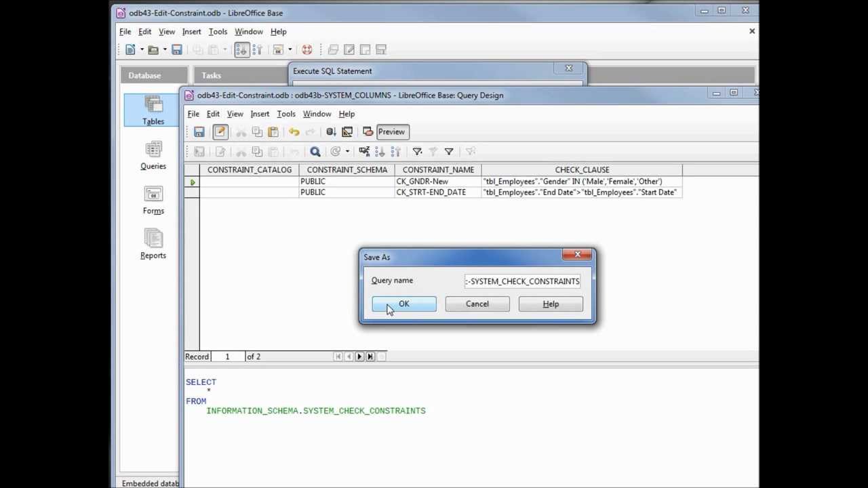Expand the Open file dropdown arrow

click(x=165, y=49)
